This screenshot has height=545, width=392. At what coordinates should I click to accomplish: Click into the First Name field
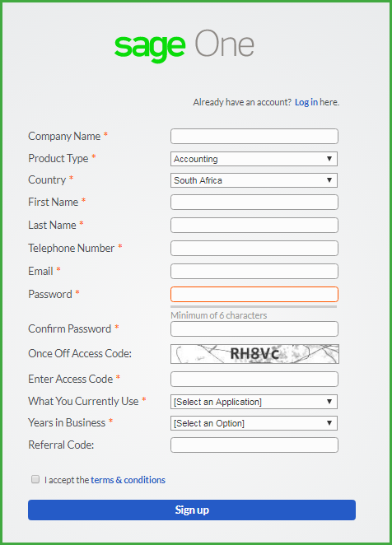[254, 202]
